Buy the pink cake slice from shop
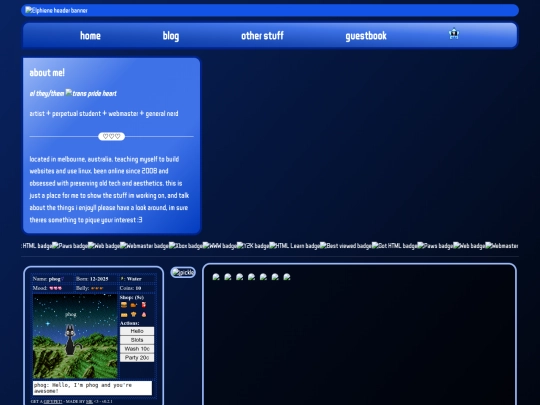The width and height of the screenshot is (540, 405). click(144, 314)
